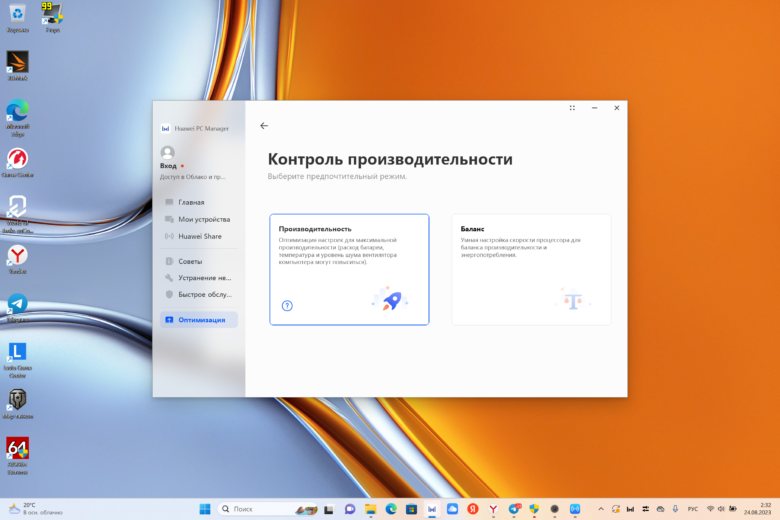Open the Яндекс Я icon in taskbar
The image size is (780, 520).
click(473, 509)
